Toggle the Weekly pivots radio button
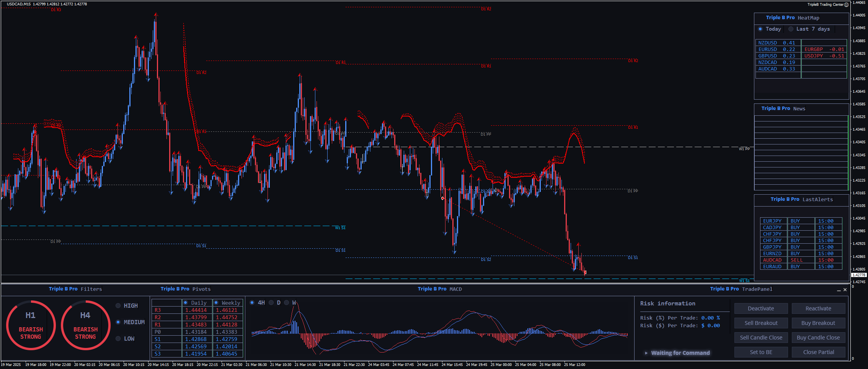 [216, 303]
